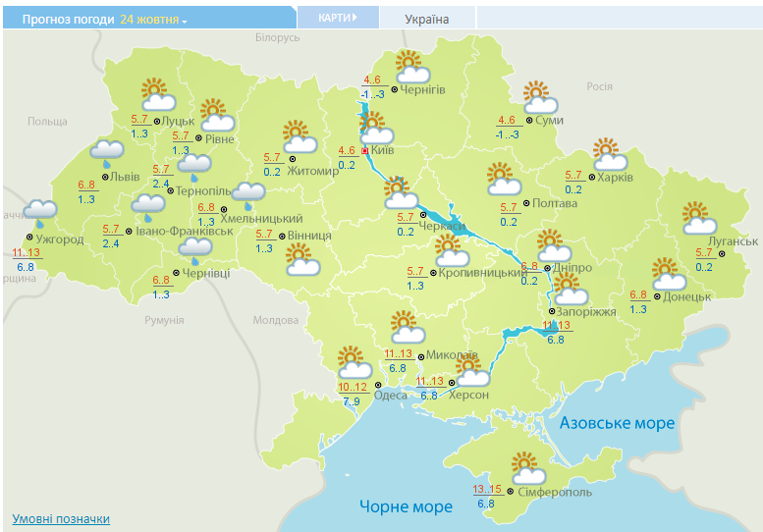Screen dimensions: 763x532
Task: Click the weather icon above Одеса
Action: (x=353, y=365)
